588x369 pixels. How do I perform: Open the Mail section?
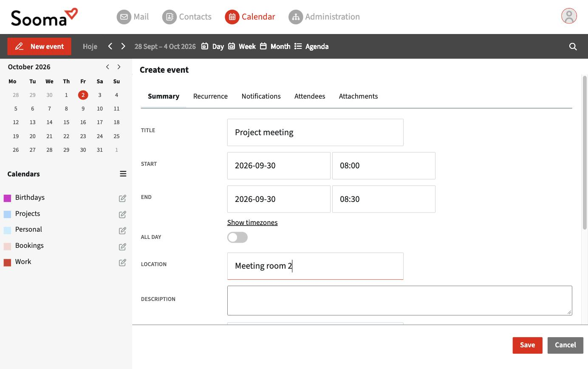pos(133,17)
